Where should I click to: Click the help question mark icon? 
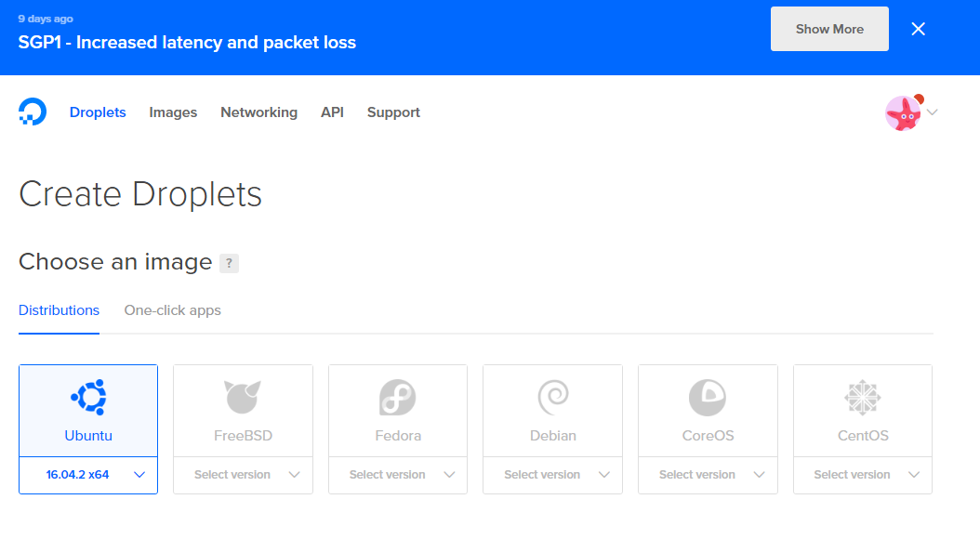[229, 263]
